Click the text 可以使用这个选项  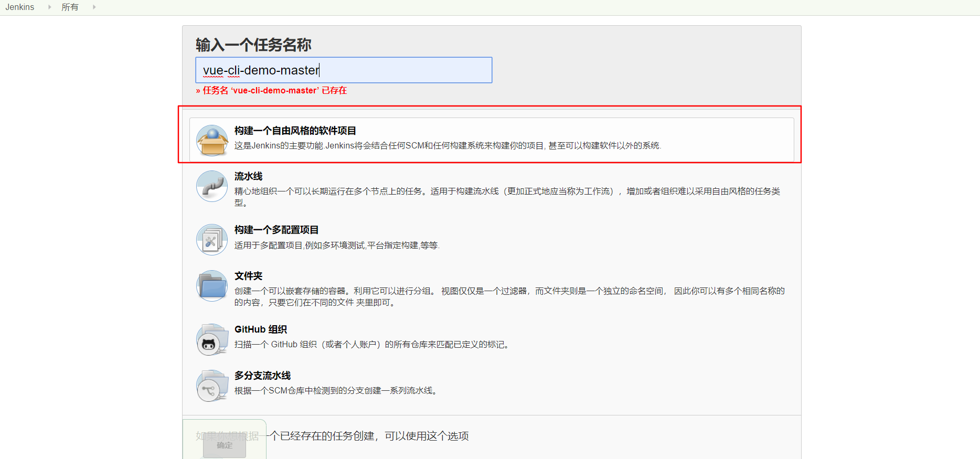[427, 436]
